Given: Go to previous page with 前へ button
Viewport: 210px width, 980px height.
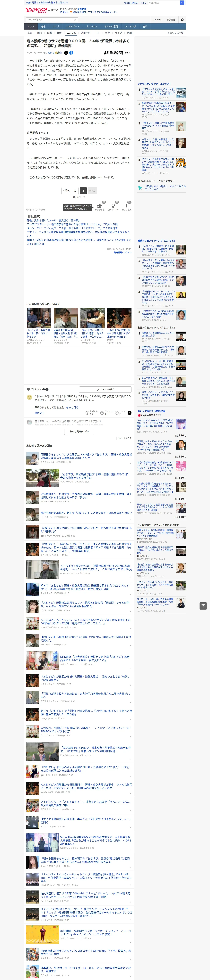Looking at the screenshot, I should click(66, 191).
